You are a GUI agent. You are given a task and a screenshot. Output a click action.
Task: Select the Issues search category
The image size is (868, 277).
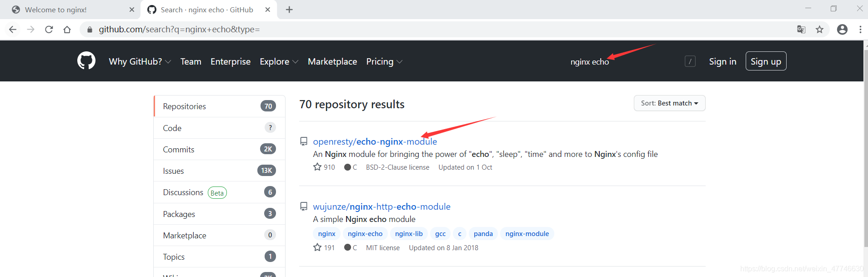point(220,171)
